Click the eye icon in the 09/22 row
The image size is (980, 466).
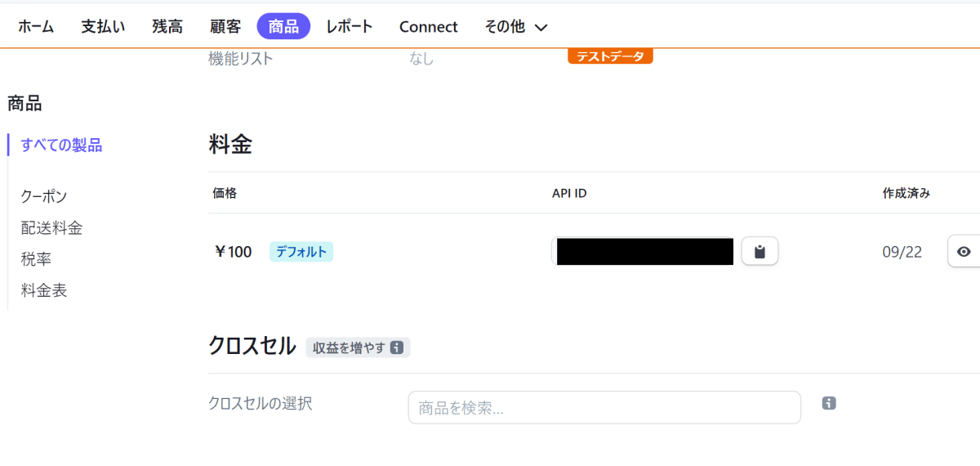click(x=964, y=251)
